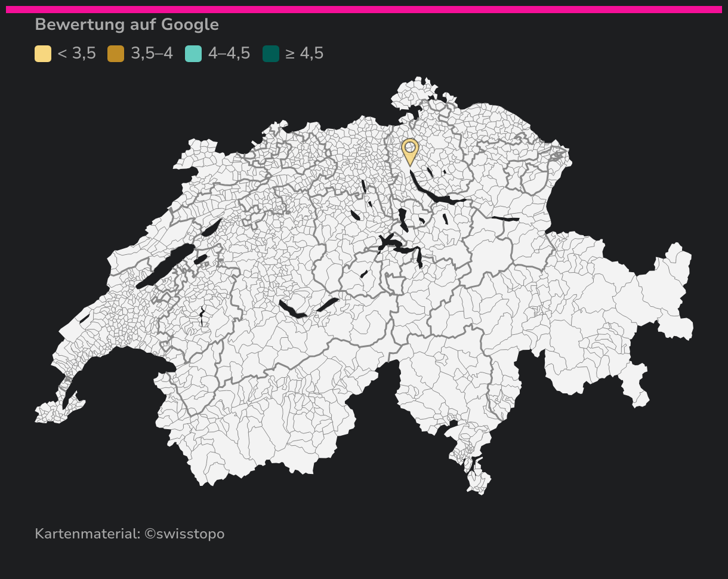
Task: Click the 'Bewertung auf Google' heading
Action: 127,24
